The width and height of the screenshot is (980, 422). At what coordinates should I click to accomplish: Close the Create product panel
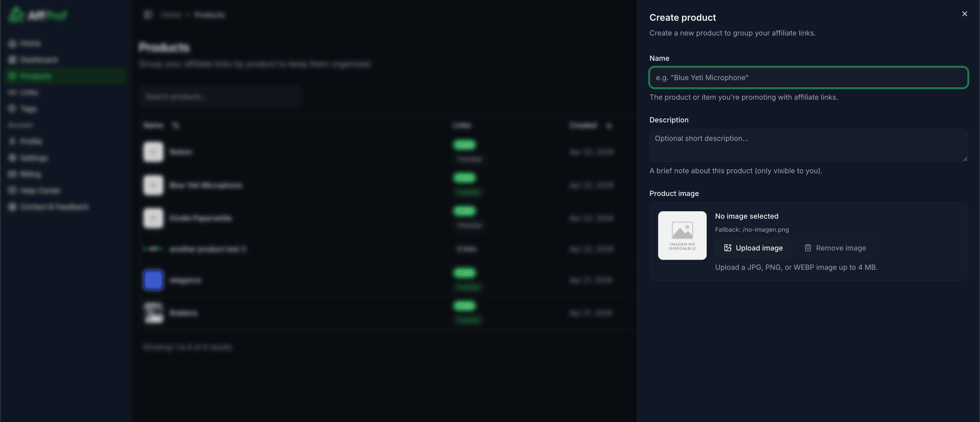(x=964, y=14)
